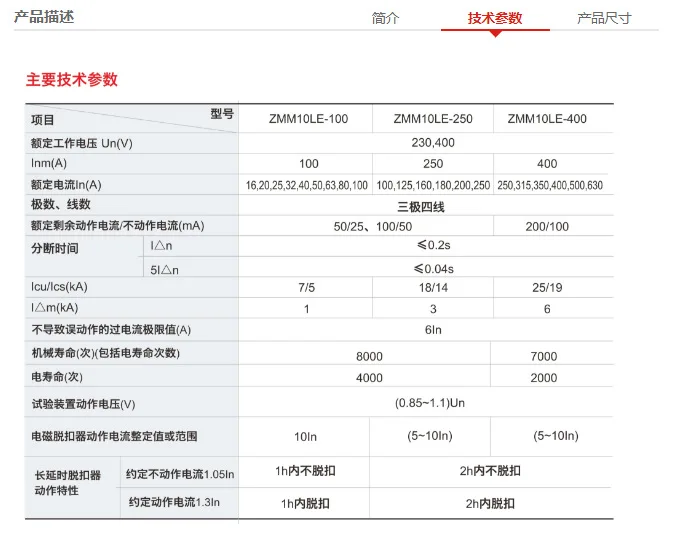Click the 8000 mechanical life value
The width and height of the screenshot is (682, 538).
tap(369, 357)
